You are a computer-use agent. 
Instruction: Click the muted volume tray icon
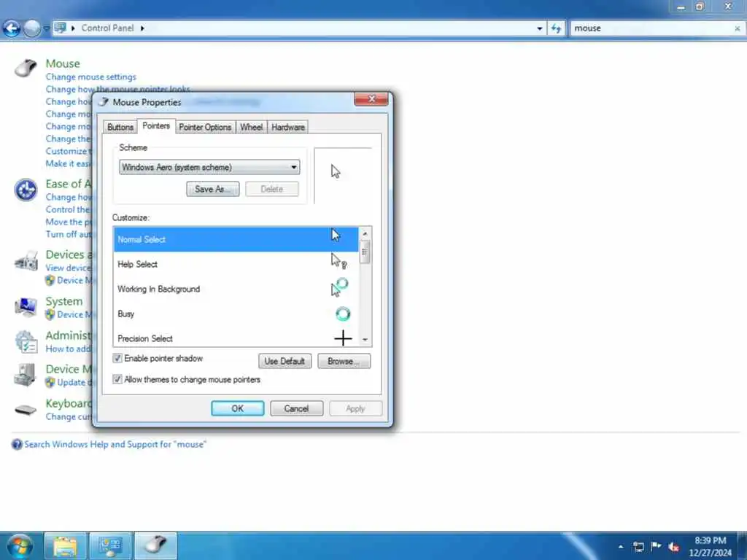[673, 546]
